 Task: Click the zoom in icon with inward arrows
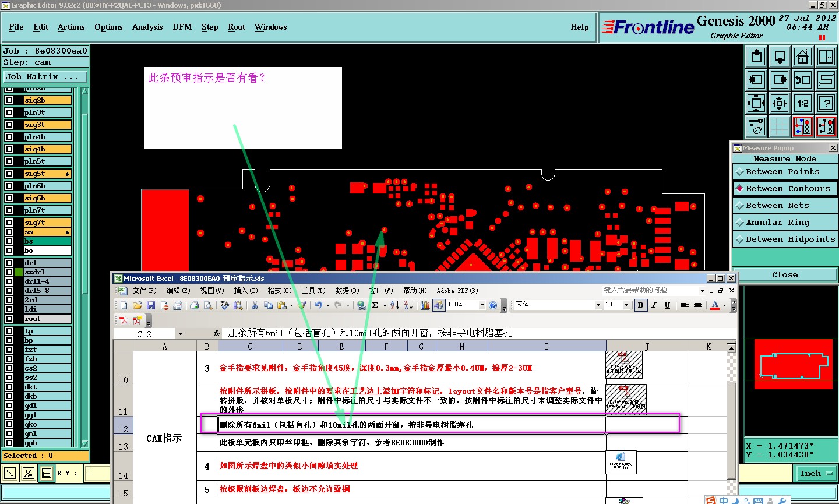coord(756,103)
